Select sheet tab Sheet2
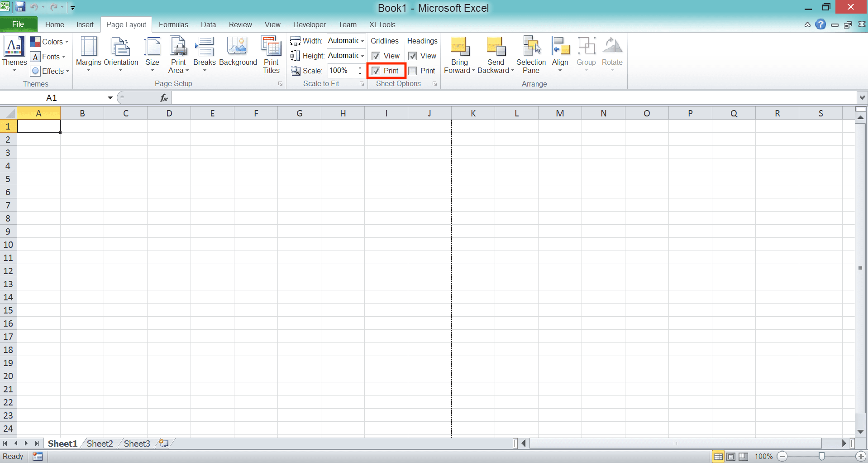The width and height of the screenshot is (868, 463). click(100, 444)
